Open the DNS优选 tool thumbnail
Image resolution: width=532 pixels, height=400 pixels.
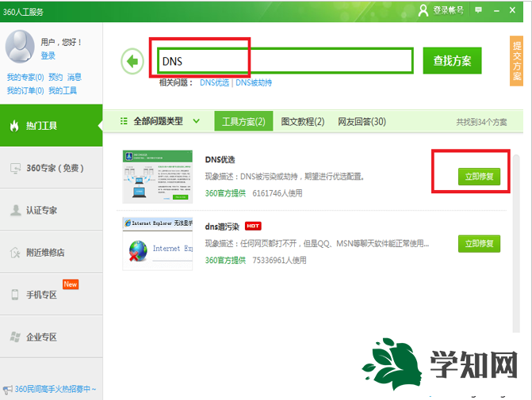point(158,177)
